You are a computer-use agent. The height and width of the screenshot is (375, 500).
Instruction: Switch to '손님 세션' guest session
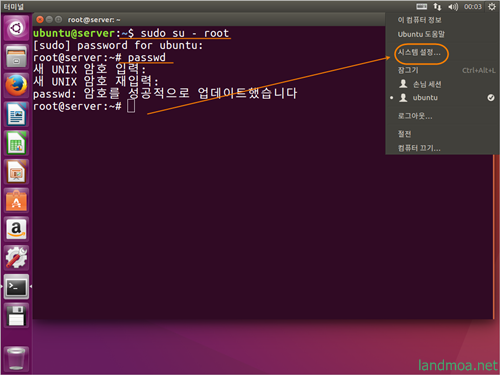[442, 84]
